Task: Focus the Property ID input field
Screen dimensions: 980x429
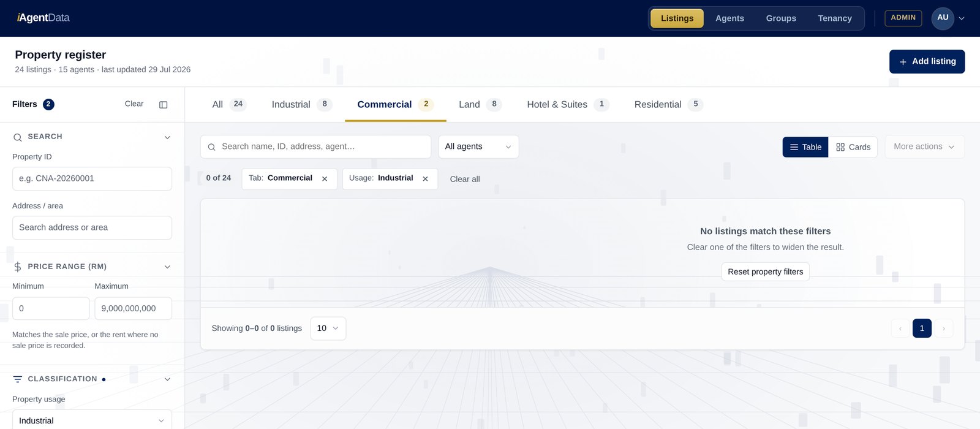Action: tap(92, 178)
